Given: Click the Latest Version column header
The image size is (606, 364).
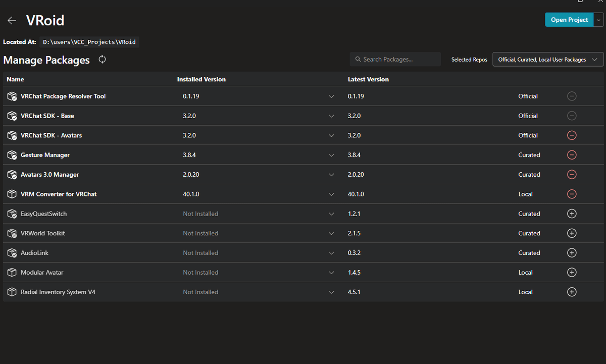Looking at the screenshot, I should (368, 79).
